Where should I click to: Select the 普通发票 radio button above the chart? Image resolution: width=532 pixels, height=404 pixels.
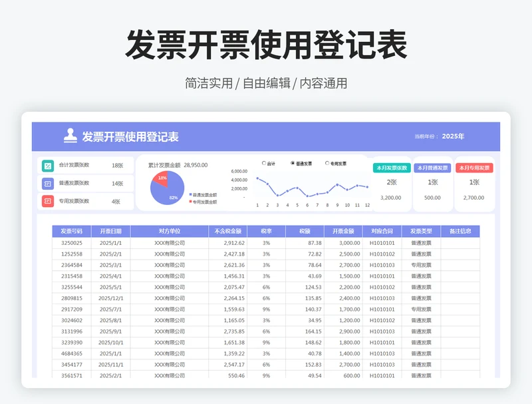293,163
